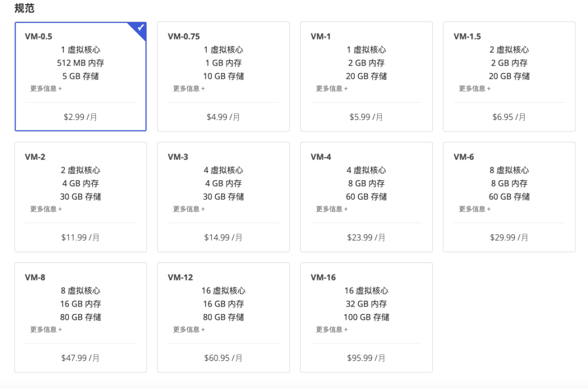The image size is (588, 388).
Task: Expand 更多信息 under VM-8
Action: (x=46, y=329)
